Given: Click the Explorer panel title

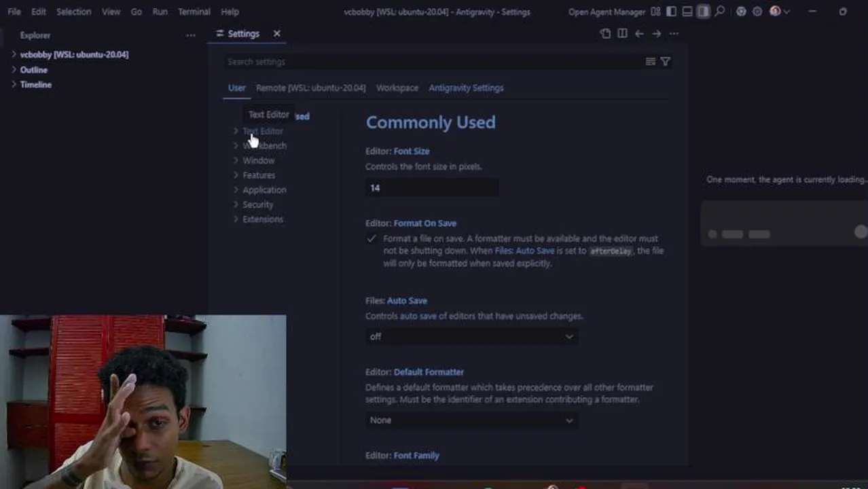Looking at the screenshot, I should 35,35.
